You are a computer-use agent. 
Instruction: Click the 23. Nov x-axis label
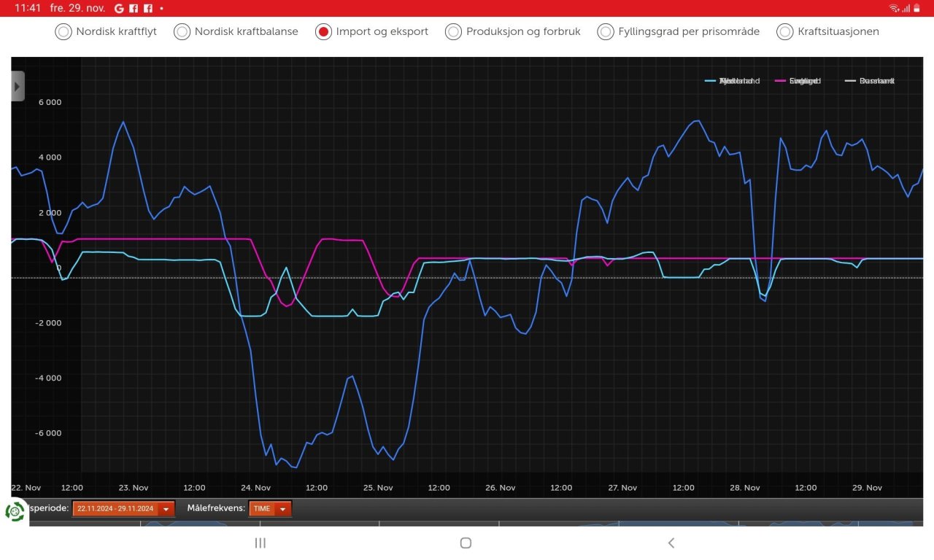click(133, 488)
